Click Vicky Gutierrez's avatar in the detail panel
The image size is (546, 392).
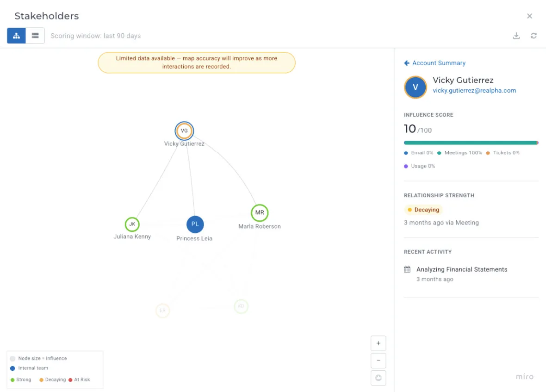pyautogui.click(x=415, y=87)
